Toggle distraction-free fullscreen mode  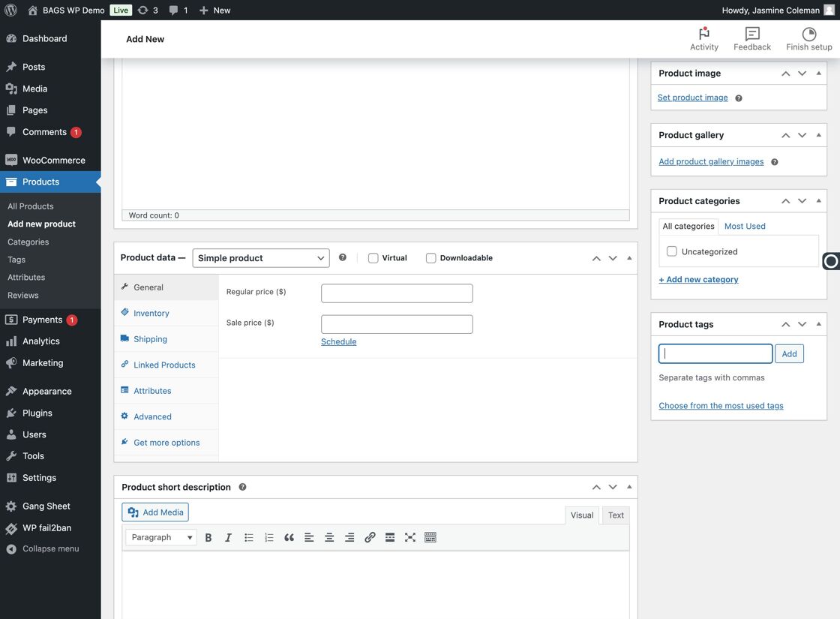[x=409, y=537]
